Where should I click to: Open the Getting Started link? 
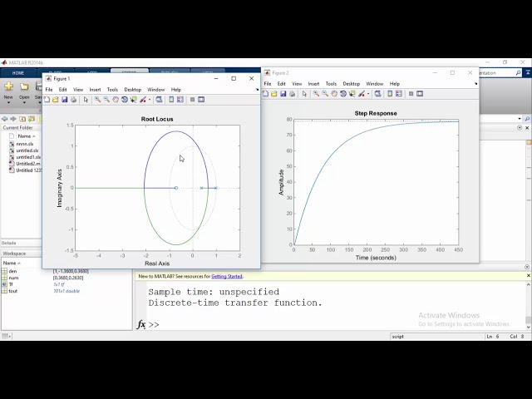[227, 276]
